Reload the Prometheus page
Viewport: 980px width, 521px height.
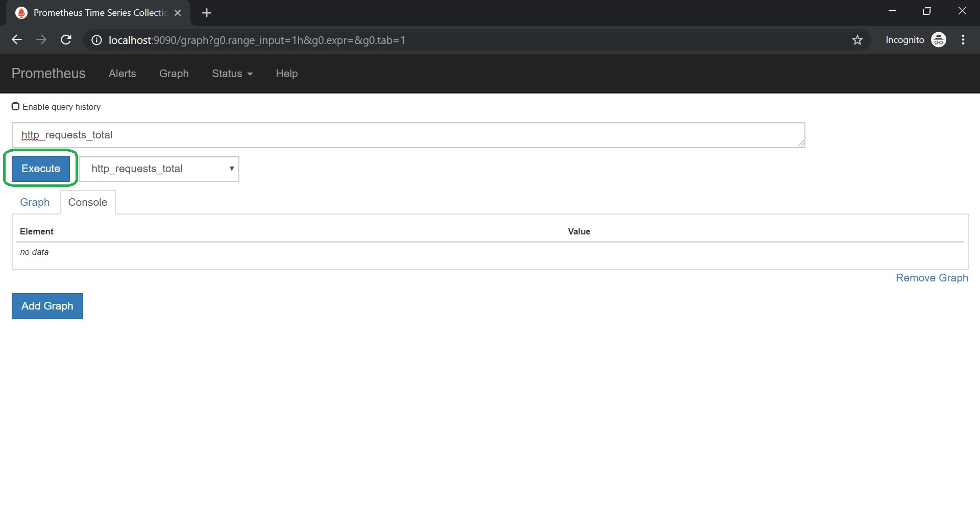point(66,40)
